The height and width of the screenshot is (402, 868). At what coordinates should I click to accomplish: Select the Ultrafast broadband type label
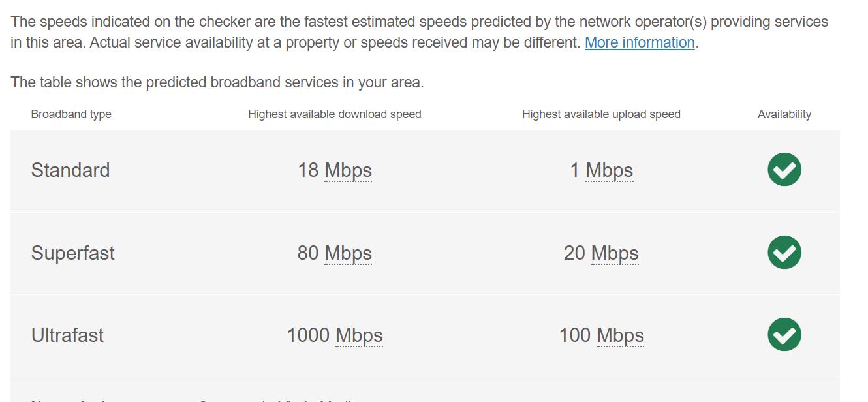pyautogui.click(x=67, y=335)
